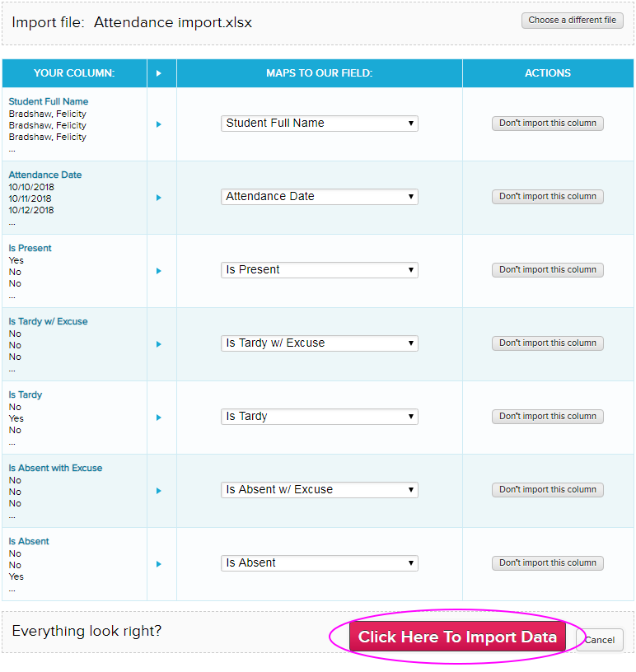The height and width of the screenshot is (672, 636).
Task: Open the Attendance Date mapping dropdown
Action: click(x=320, y=197)
